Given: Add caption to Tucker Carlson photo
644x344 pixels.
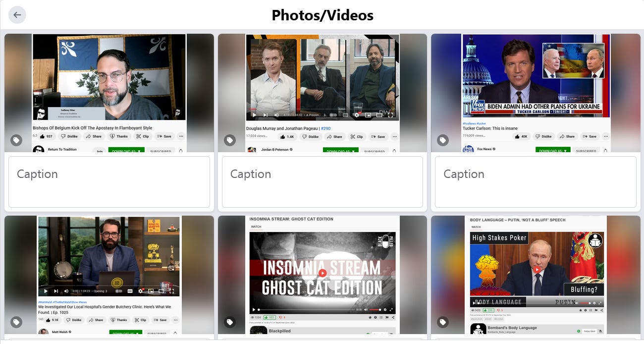Looking at the screenshot, I should (536, 182).
